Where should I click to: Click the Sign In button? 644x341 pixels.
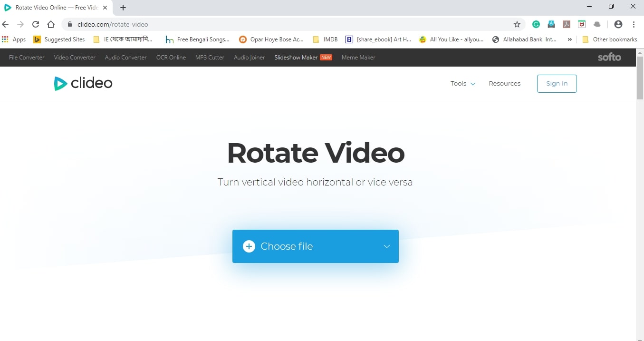(x=557, y=83)
